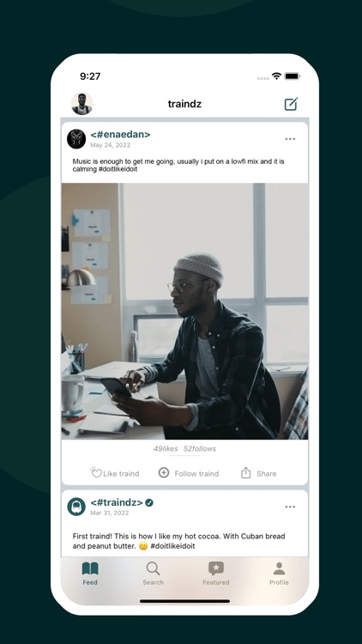Go to the Profile tab
The width and height of the screenshot is (362, 644).
(279, 574)
